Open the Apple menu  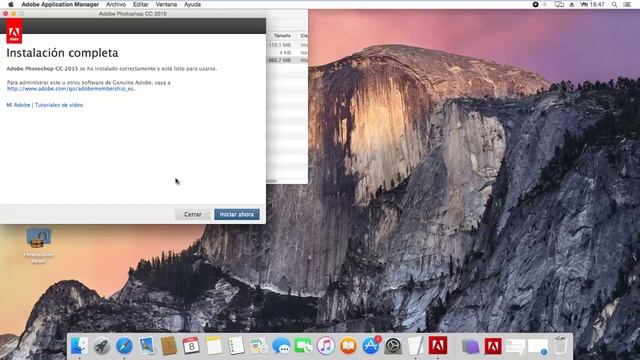11,4
